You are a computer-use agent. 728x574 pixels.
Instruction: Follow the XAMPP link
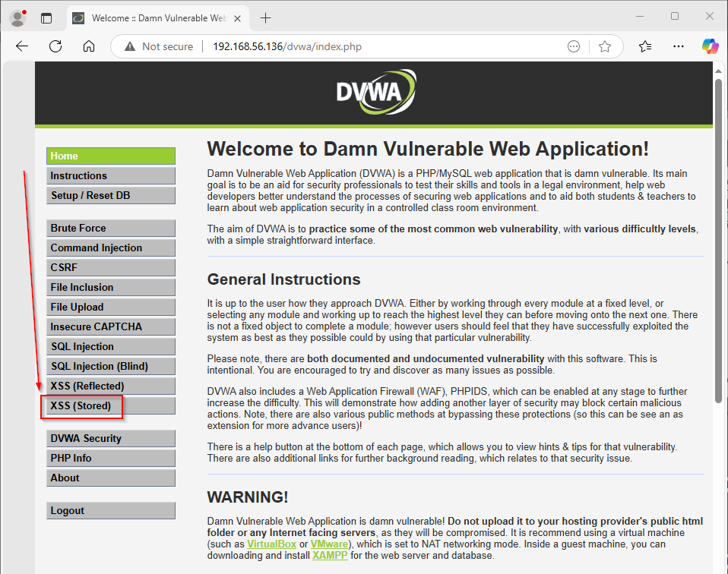[x=330, y=556]
